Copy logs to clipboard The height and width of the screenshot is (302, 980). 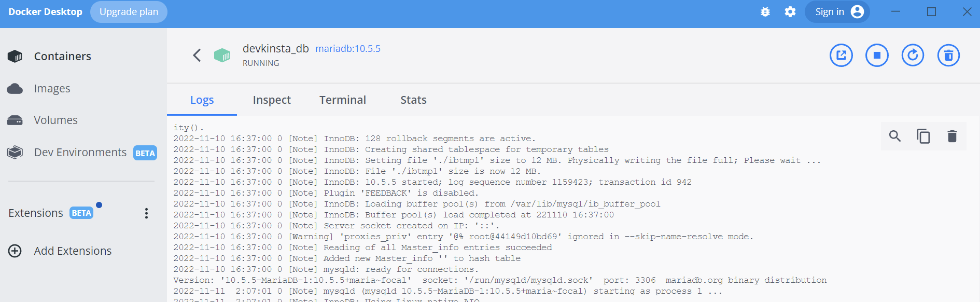[923, 136]
